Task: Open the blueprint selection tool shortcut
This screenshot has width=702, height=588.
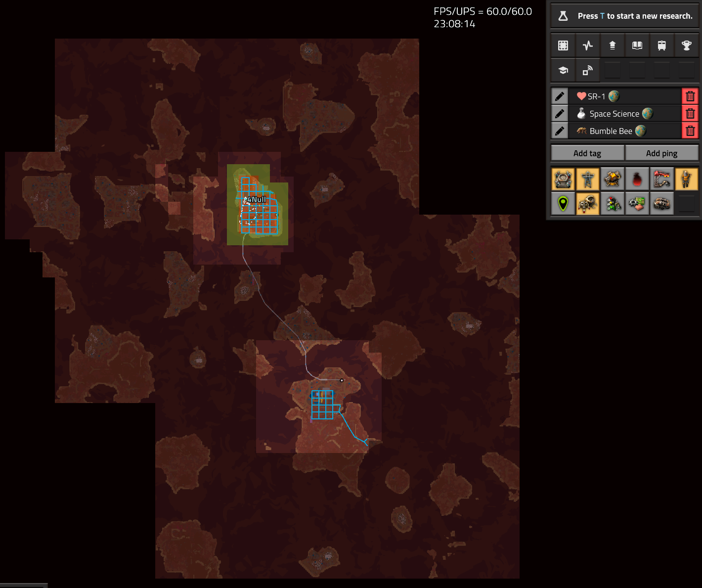Action: pos(563,45)
